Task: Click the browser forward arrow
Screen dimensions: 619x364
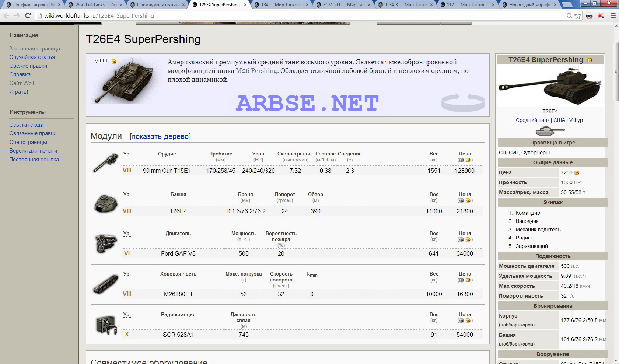Action: coord(17,16)
